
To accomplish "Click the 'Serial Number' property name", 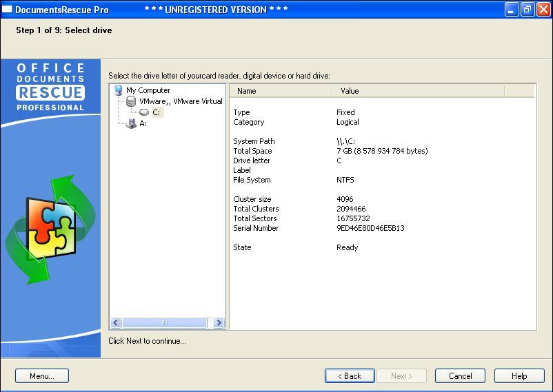I will [x=256, y=228].
